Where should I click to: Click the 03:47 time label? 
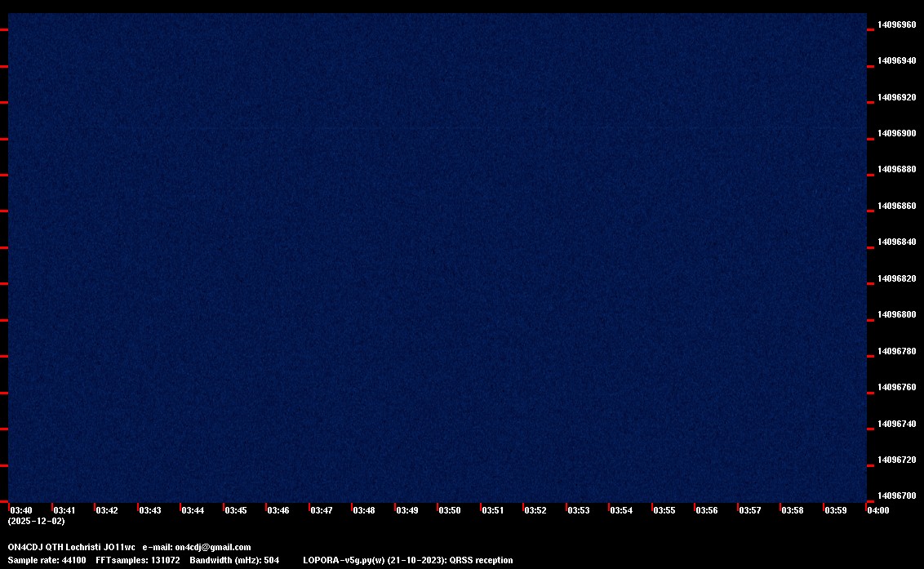[x=321, y=510]
